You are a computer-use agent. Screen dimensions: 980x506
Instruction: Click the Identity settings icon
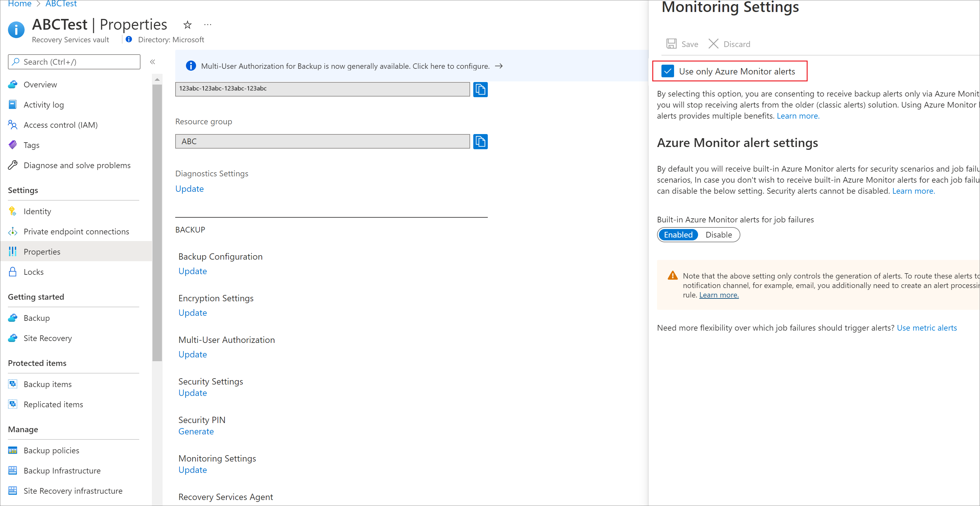click(13, 211)
